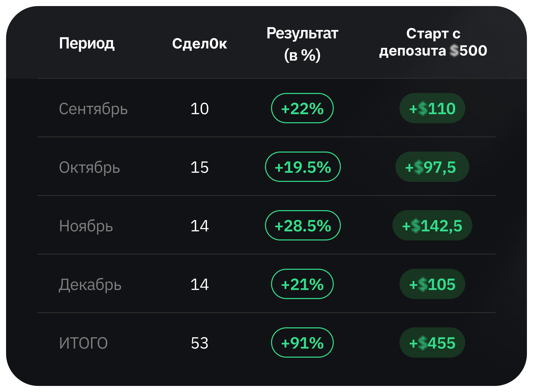Select the +$97,5 profit badge
This screenshot has height=392, width=533.
pos(432,167)
